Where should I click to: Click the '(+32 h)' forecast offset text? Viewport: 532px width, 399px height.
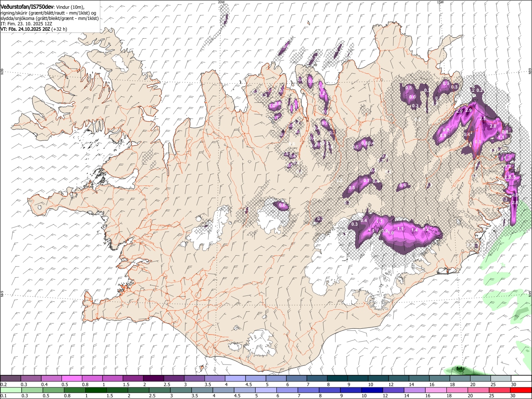59,29
